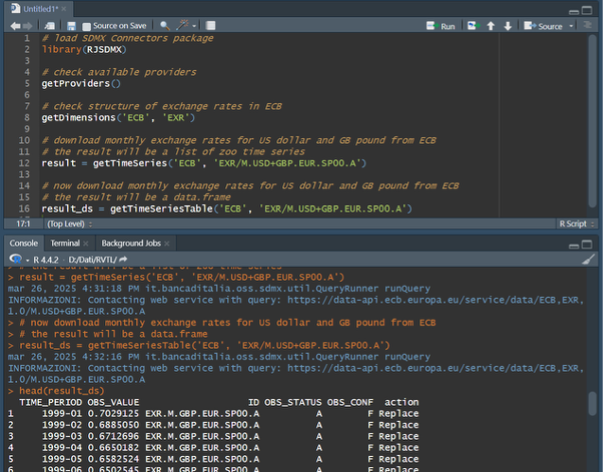The width and height of the screenshot is (604, 472).
Task: Go to next section down arrow
Action: [x=508, y=25]
